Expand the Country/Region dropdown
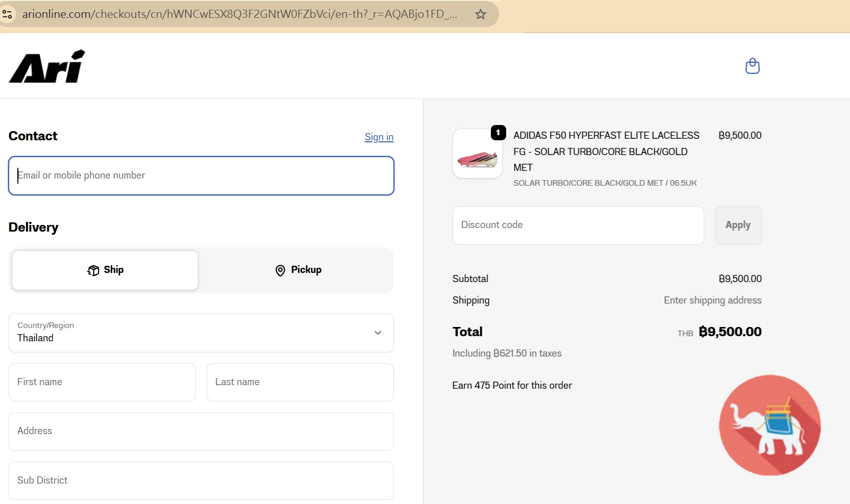 point(201,333)
